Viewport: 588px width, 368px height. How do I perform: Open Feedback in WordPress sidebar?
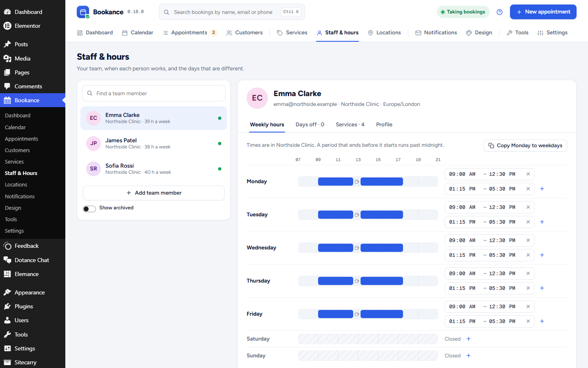click(x=33, y=246)
